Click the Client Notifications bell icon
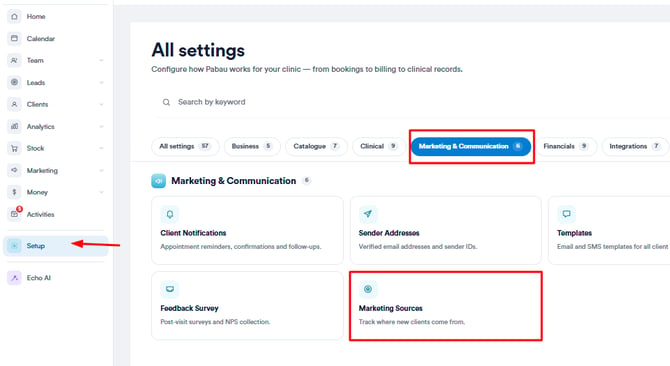 [x=170, y=214]
